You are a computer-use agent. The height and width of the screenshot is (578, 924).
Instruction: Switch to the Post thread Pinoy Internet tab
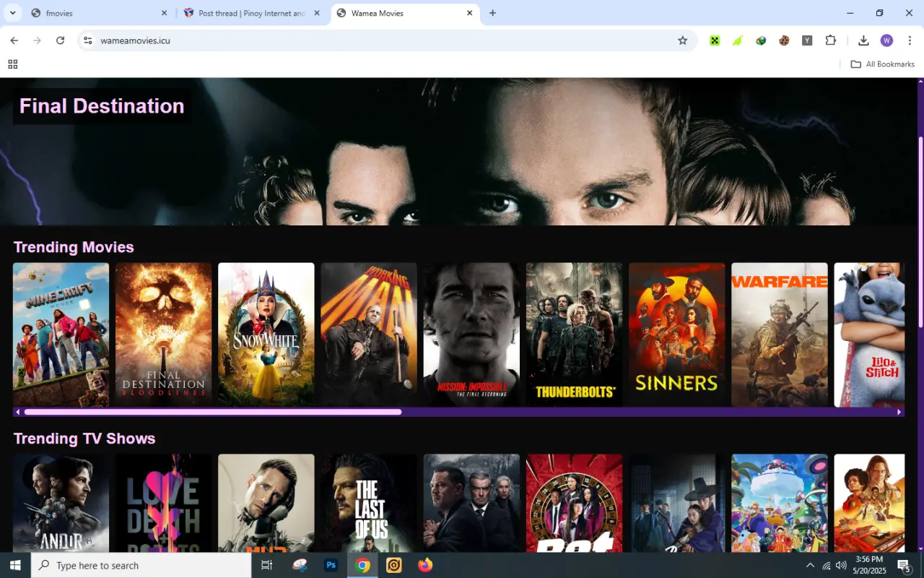(x=252, y=13)
